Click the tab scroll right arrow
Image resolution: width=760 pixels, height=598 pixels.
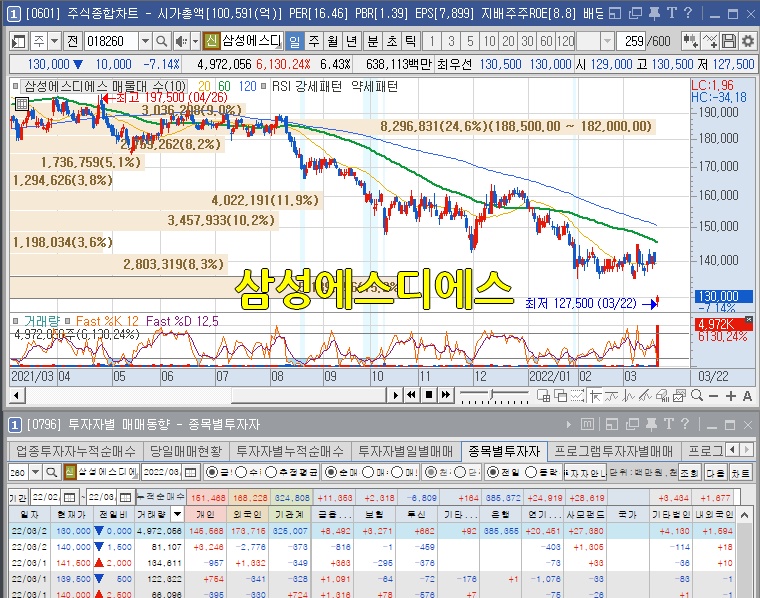[x=747, y=450]
